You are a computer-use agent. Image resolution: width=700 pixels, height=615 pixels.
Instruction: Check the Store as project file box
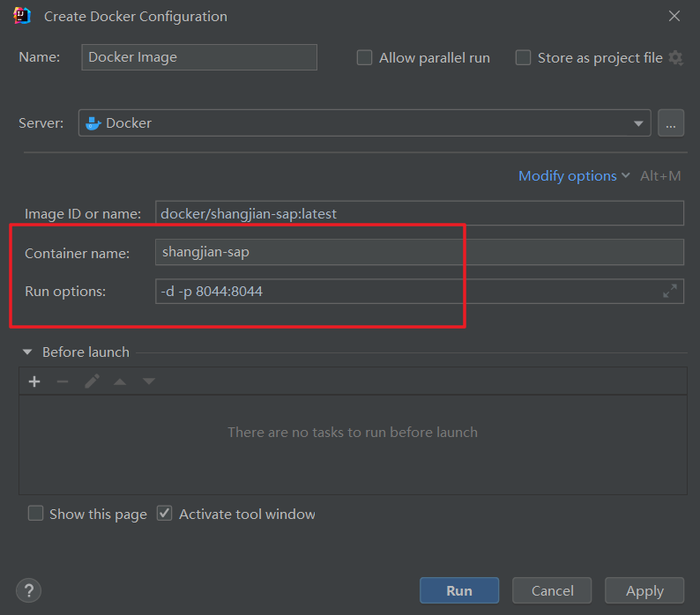tap(523, 57)
